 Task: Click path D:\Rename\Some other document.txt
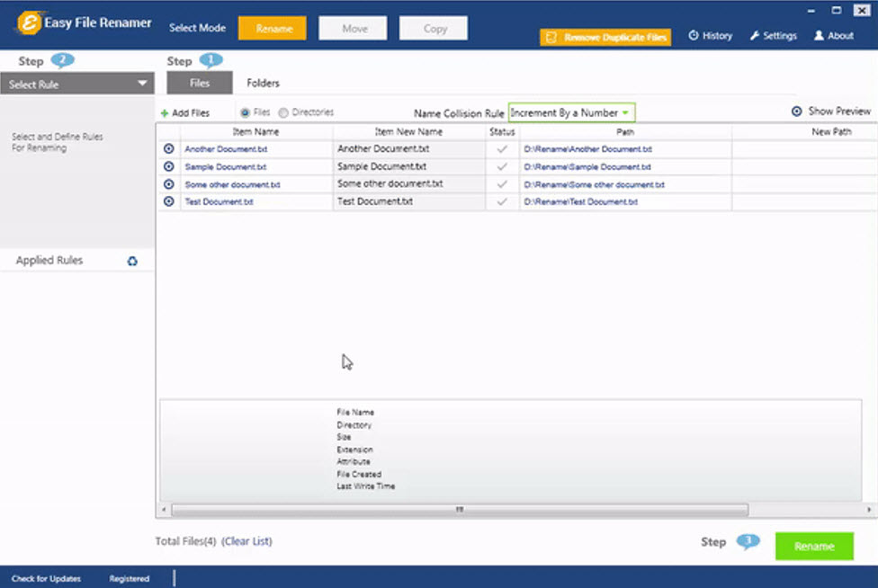[x=594, y=184]
